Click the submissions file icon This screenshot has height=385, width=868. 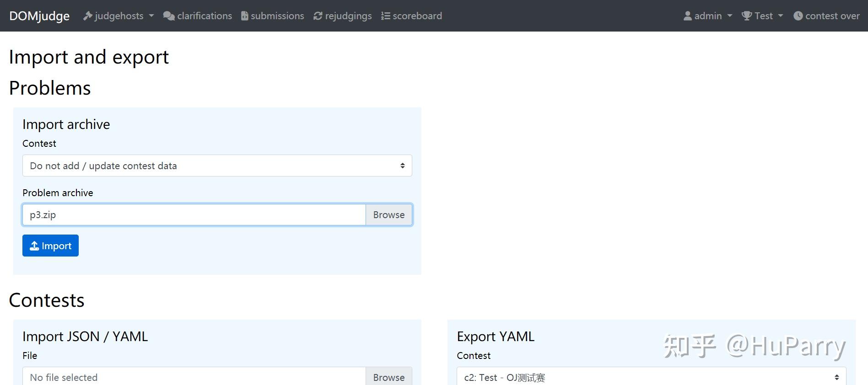point(245,16)
